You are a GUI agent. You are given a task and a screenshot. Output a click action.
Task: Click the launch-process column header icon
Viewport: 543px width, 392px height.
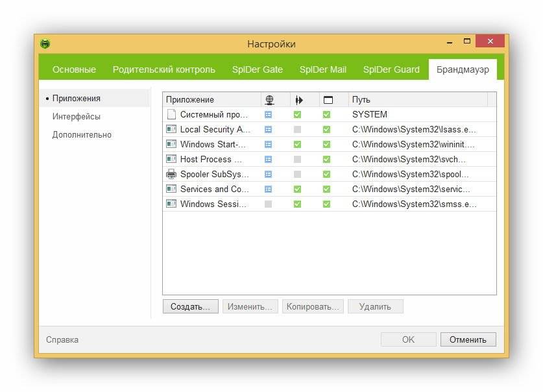299,100
